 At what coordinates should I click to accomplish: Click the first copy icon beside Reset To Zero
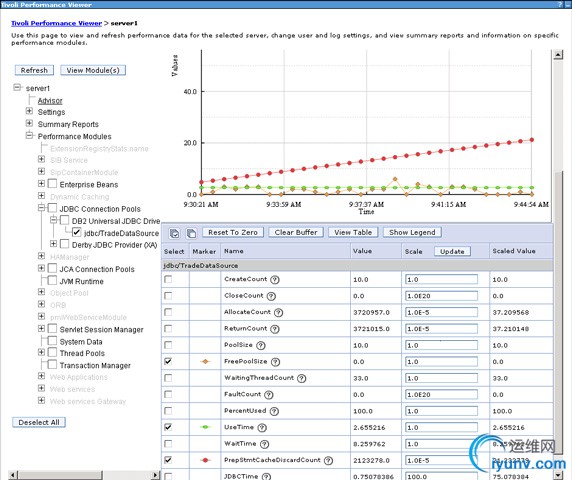174,233
